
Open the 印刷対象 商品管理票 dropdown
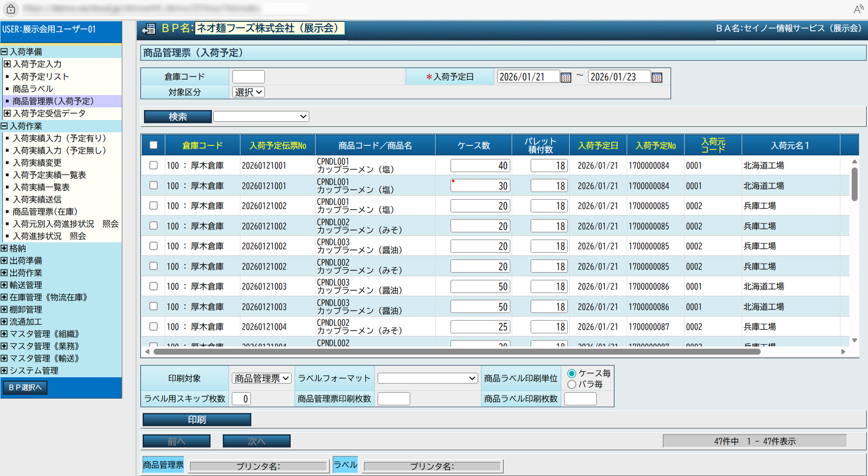pyautogui.click(x=261, y=378)
